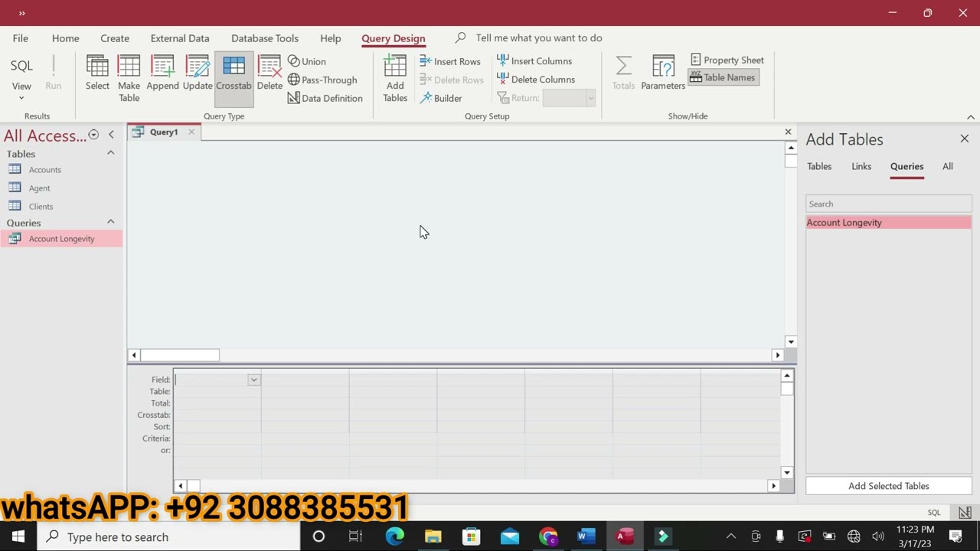Open Word from the taskbar
980x551 pixels.
click(586, 536)
